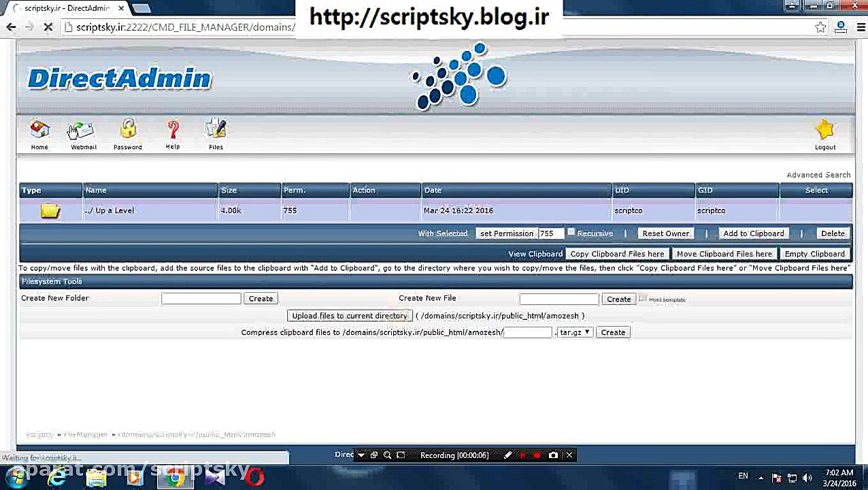
Task: Toggle the Recursive checkbox
Action: (x=571, y=233)
